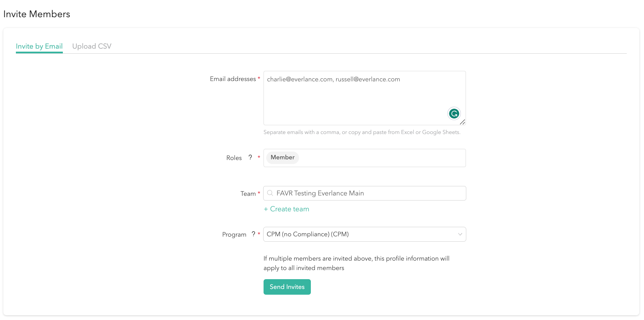Screen dimensions: 644x320
Task: Click the help question mark beside Program
Action: tap(253, 234)
